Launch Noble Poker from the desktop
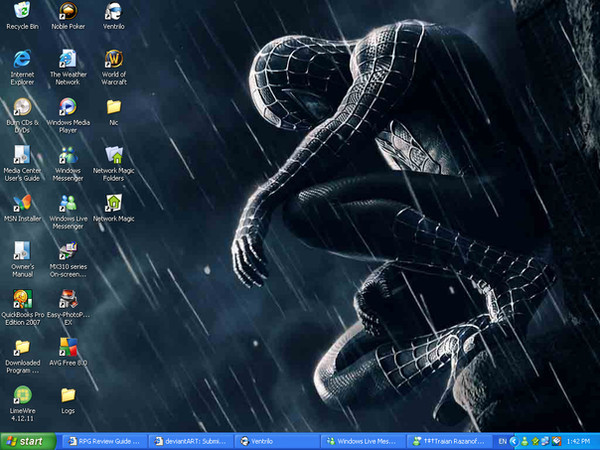The image size is (600, 450). click(x=68, y=12)
